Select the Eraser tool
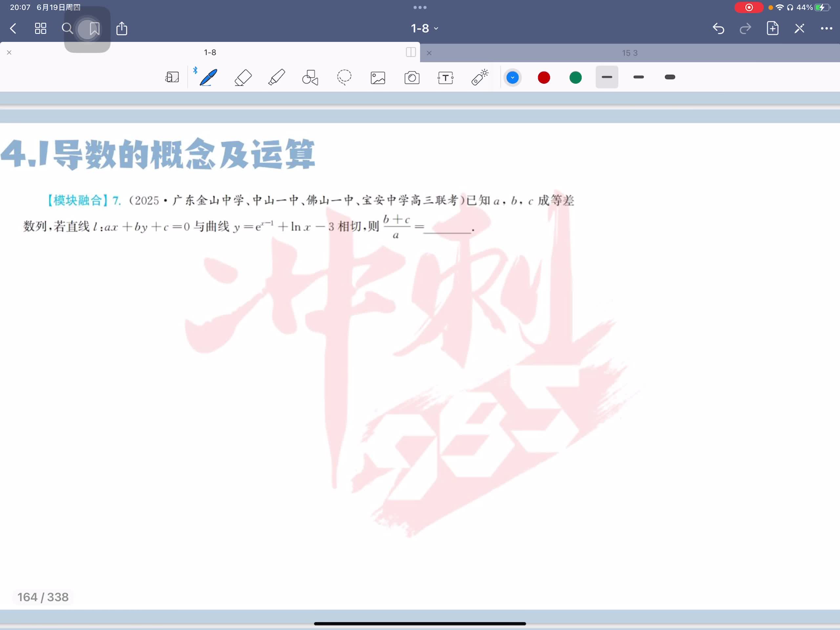840x630 pixels. (x=243, y=77)
